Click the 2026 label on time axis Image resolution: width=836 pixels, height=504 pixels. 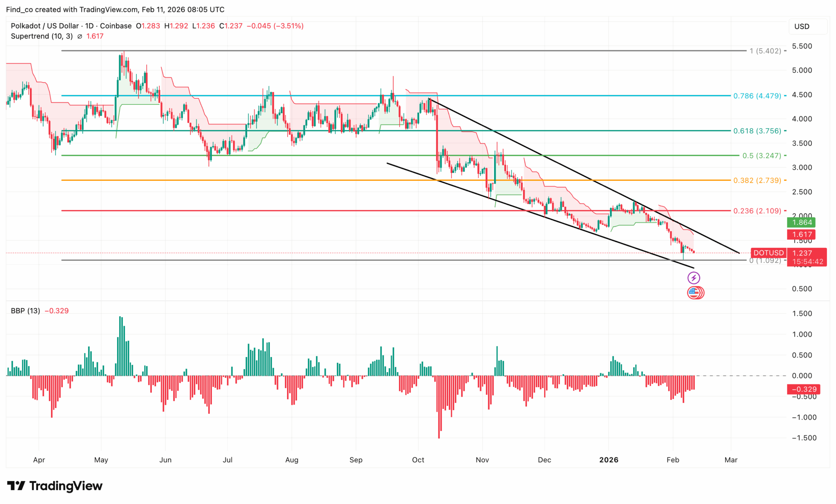609,460
